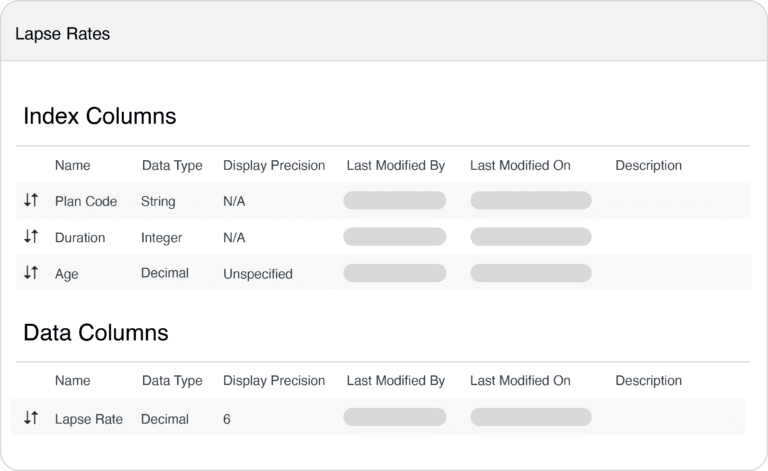Click the reorder icon beside Duration
The width and height of the screenshot is (768, 471).
tap(31, 236)
